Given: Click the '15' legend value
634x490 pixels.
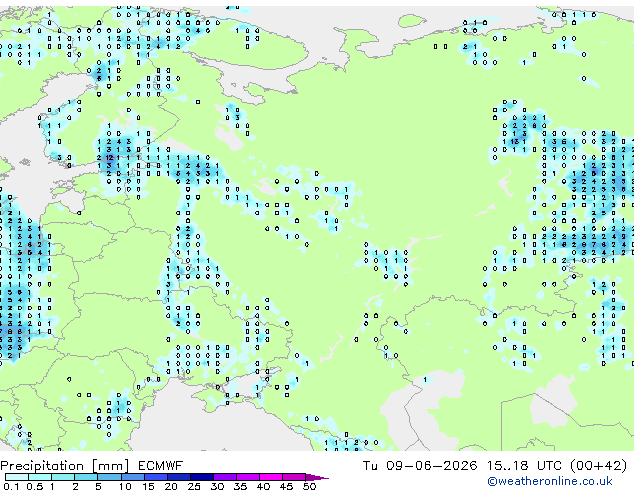Looking at the screenshot, I should [x=148, y=486].
